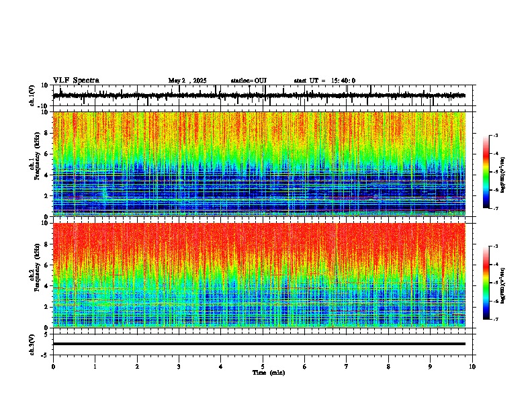Screen dimensions: 532x411
Task: Click the '2' frequency tick of ch.2 spectrogram
Action: (x=46, y=307)
